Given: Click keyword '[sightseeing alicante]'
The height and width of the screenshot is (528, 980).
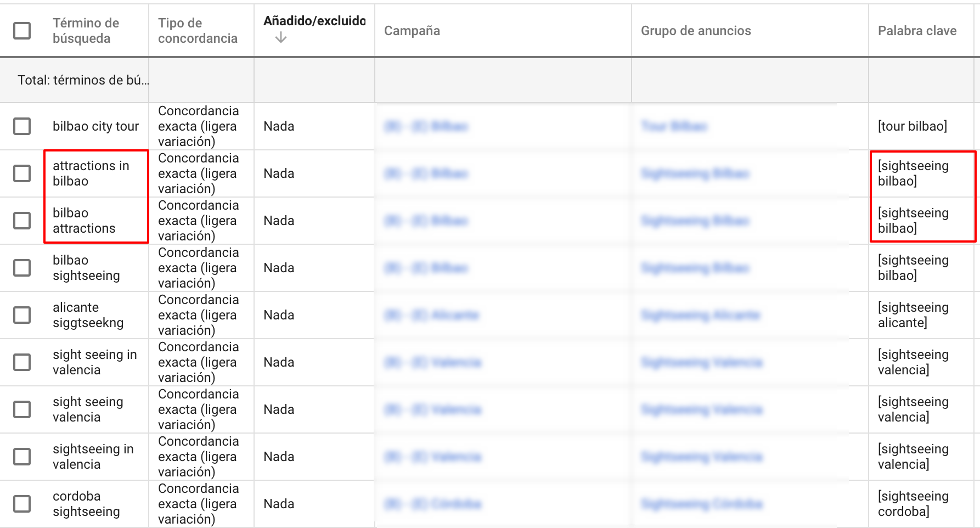Looking at the screenshot, I should [913, 315].
